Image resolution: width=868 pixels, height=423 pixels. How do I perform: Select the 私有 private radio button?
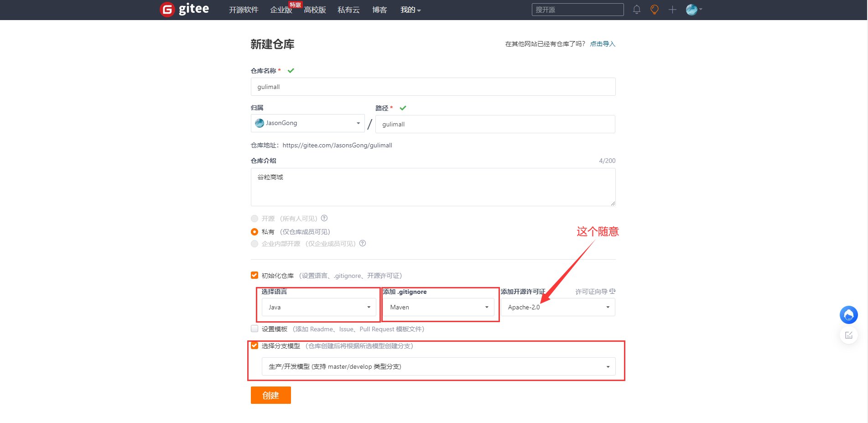pyautogui.click(x=255, y=232)
